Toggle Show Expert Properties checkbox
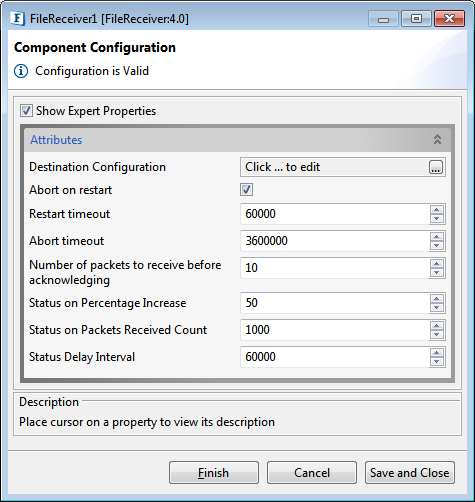This screenshot has width=475, height=502. [x=26, y=111]
